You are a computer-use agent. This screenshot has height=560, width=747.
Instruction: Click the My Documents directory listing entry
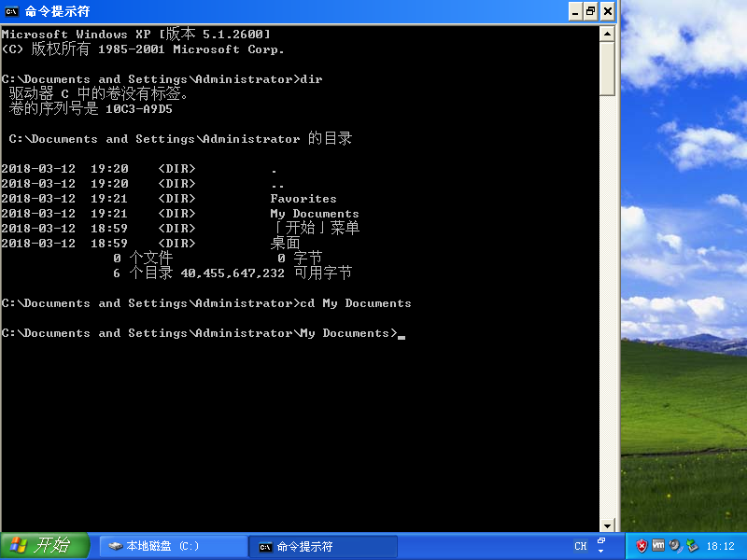[315, 214]
